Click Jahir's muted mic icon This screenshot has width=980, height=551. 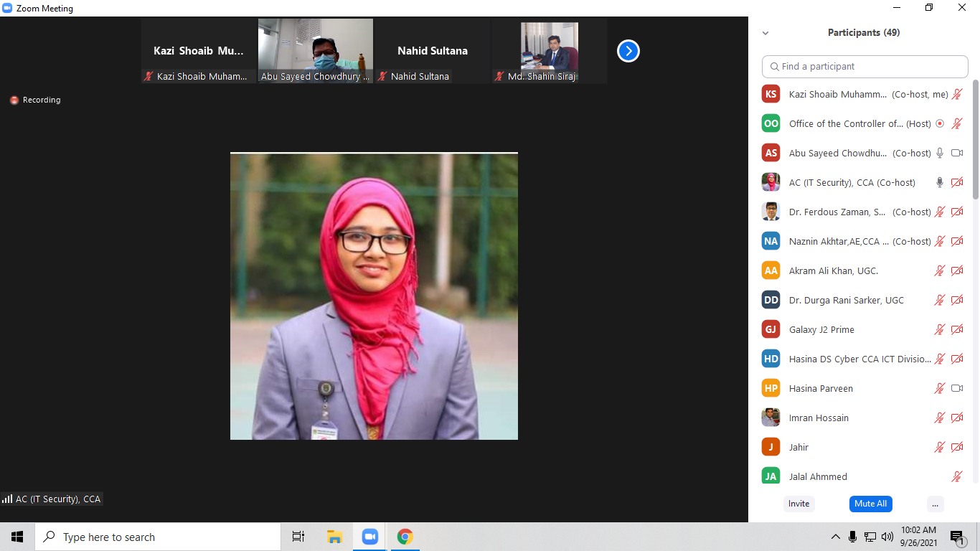[x=939, y=447]
